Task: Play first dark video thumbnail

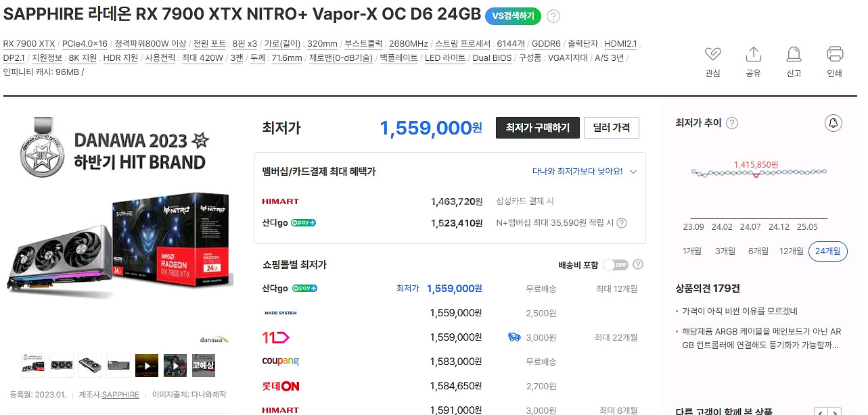Action: 147,366
